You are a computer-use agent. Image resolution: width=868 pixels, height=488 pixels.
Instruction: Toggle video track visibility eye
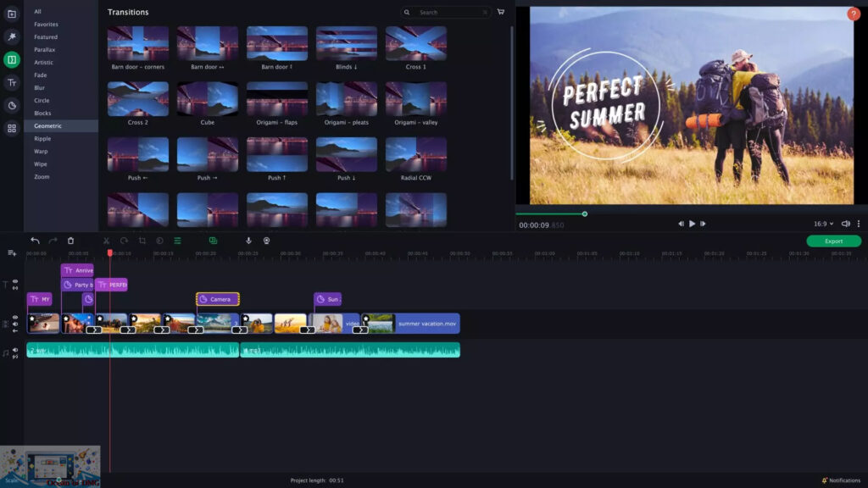point(15,318)
